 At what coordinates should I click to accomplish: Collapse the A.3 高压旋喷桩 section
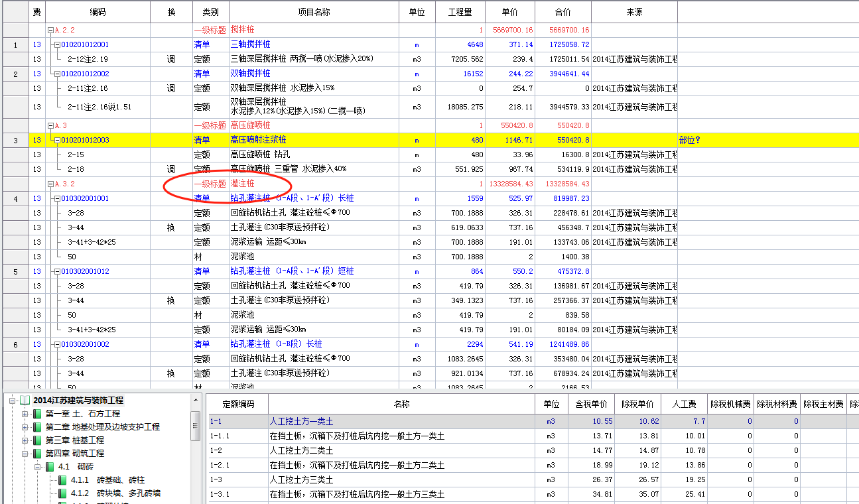coord(50,126)
